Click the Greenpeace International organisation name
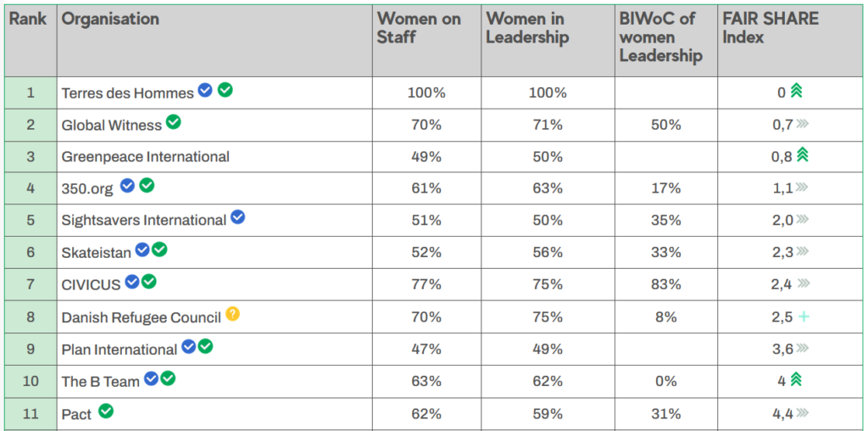 coord(145,156)
